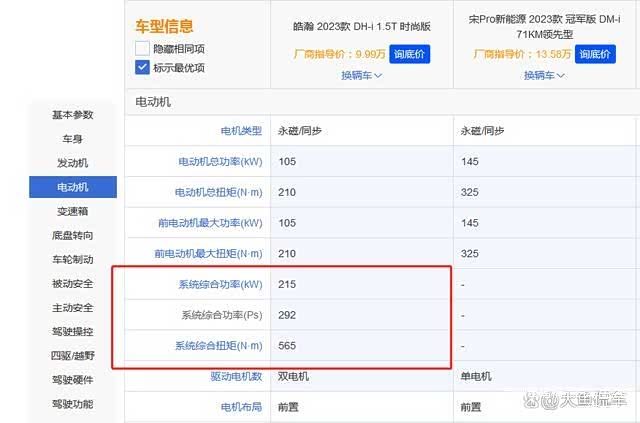The width and height of the screenshot is (640, 423).
Task: Choose 四驱/越野 in the sidebar
Action: click(x=72, y=355)
